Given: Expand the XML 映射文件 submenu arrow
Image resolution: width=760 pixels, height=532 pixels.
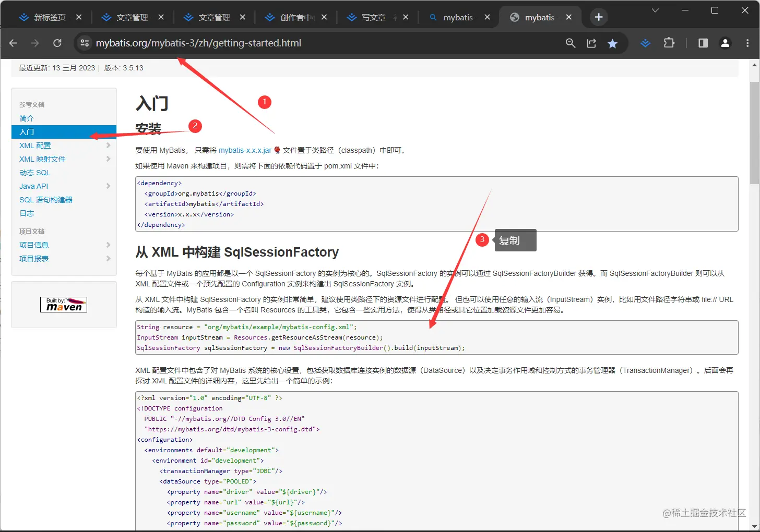Looking at the screenshot, I should [x=108, y=159].
